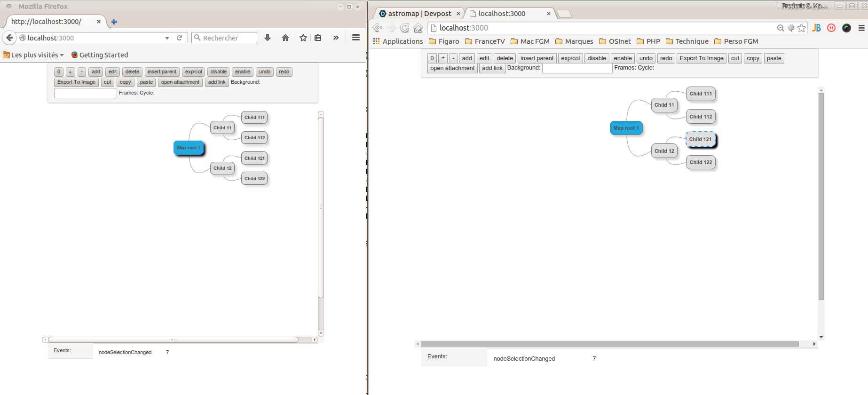This screenshot has height=395, width=868.
Task: Click Chrome forward arrow
Action: point(391,28)
